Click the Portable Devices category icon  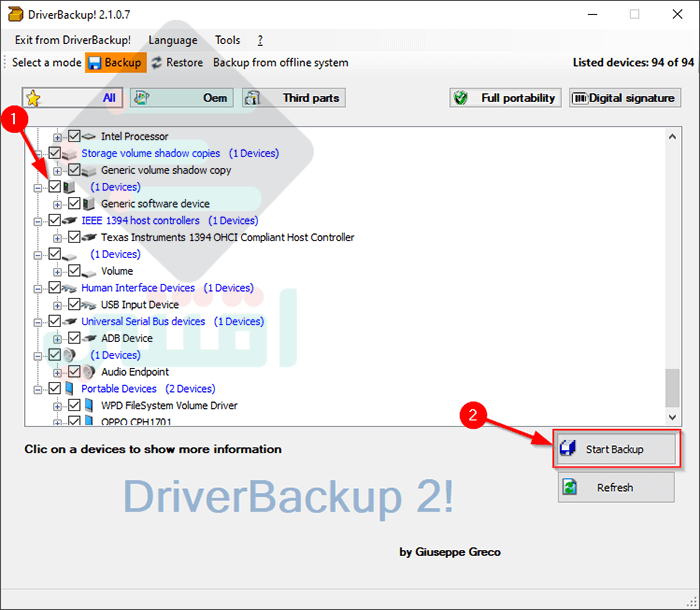(69, 389)
